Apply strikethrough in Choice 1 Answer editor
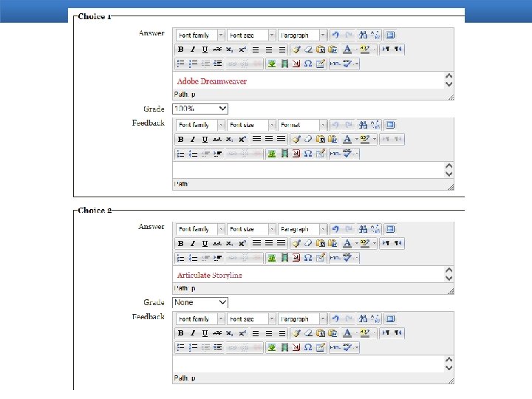The width and height of the screenshot is (532, 399). (217, 50)
